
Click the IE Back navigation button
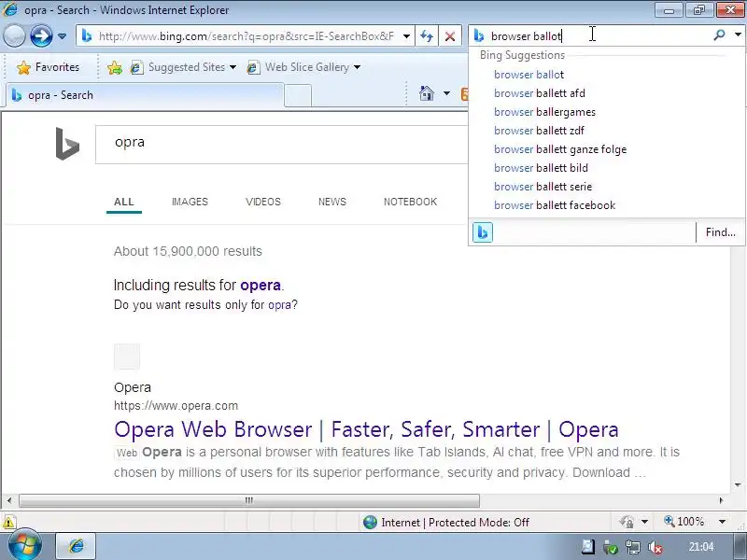click(14, 35)
